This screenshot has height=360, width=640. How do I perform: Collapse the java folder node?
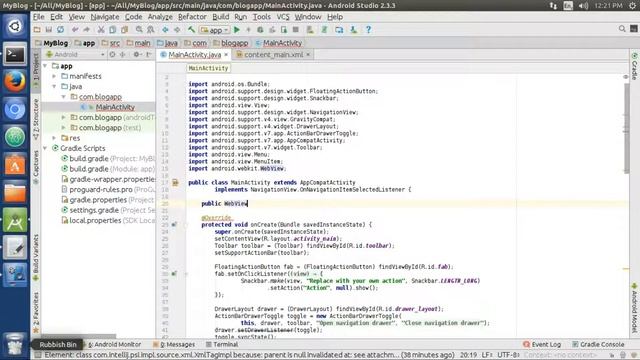tap(54, 87)
